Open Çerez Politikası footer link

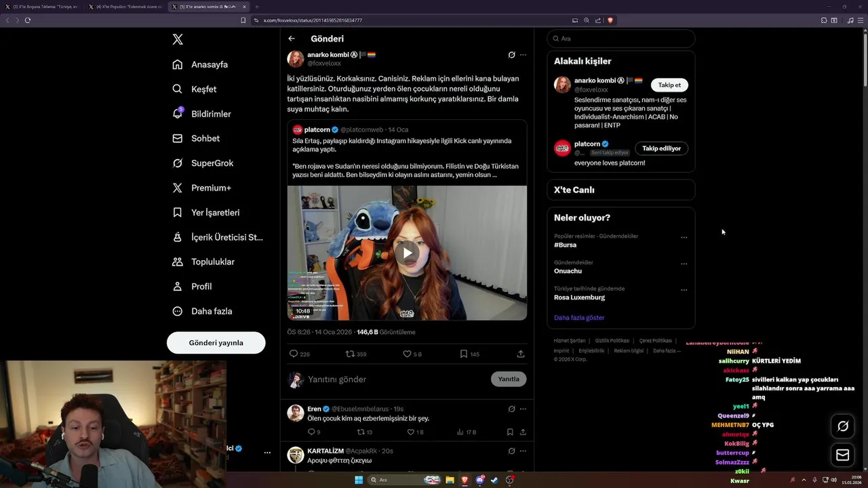(656, 341)
